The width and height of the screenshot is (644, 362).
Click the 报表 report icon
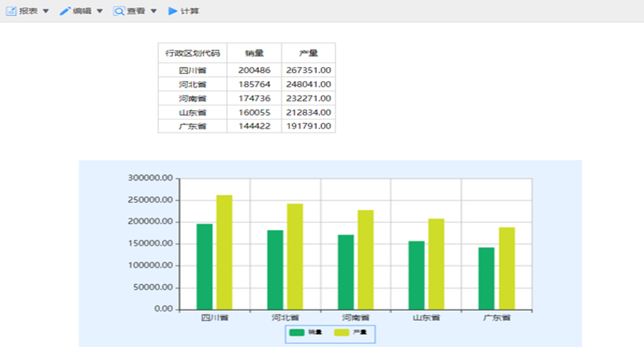coord(12,11)
